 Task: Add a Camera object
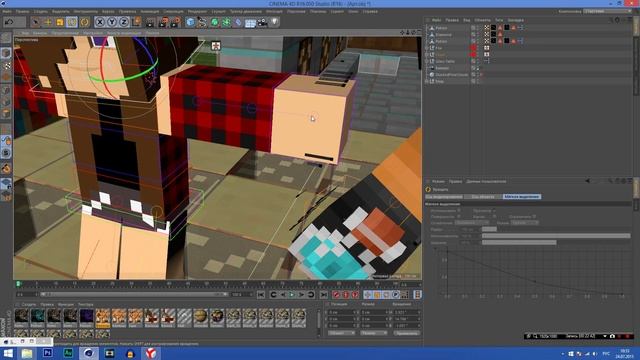tap(262, 22)
